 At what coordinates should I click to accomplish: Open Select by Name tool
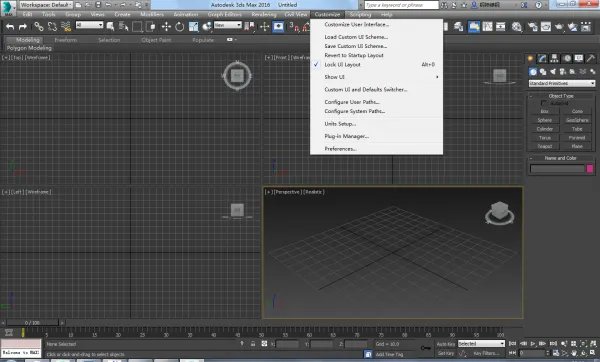tap(123, 26)
